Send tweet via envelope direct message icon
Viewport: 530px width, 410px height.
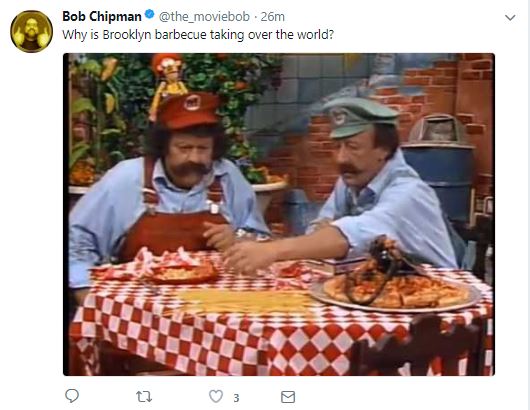click(x=288, y=397)
